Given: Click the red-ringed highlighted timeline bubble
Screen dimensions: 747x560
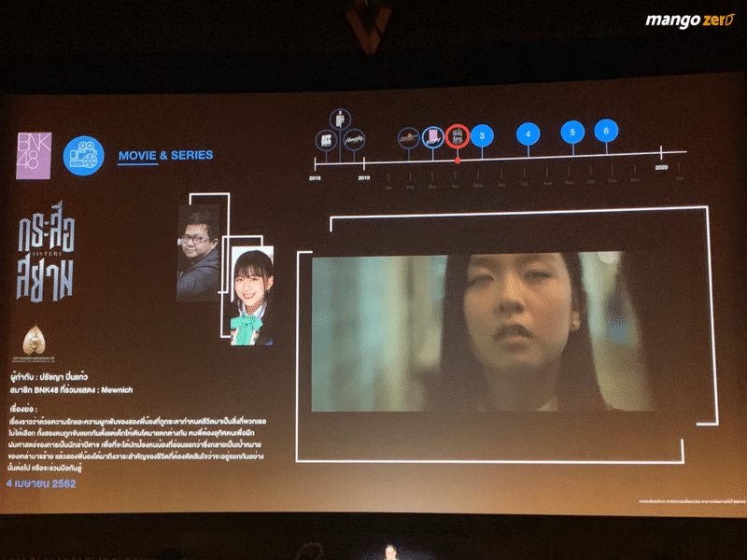Looking at the screenshot, I should [x=458, y=136].
